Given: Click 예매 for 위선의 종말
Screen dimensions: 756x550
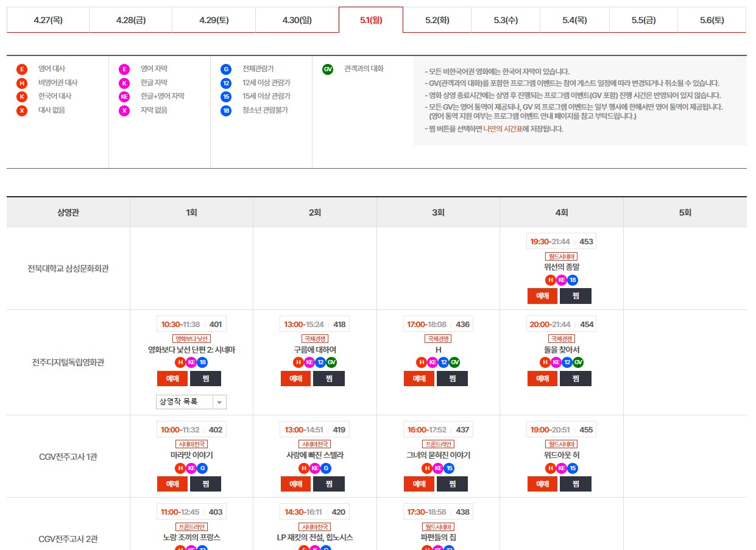Looking at the screenshot, I should tap(542, 296).
